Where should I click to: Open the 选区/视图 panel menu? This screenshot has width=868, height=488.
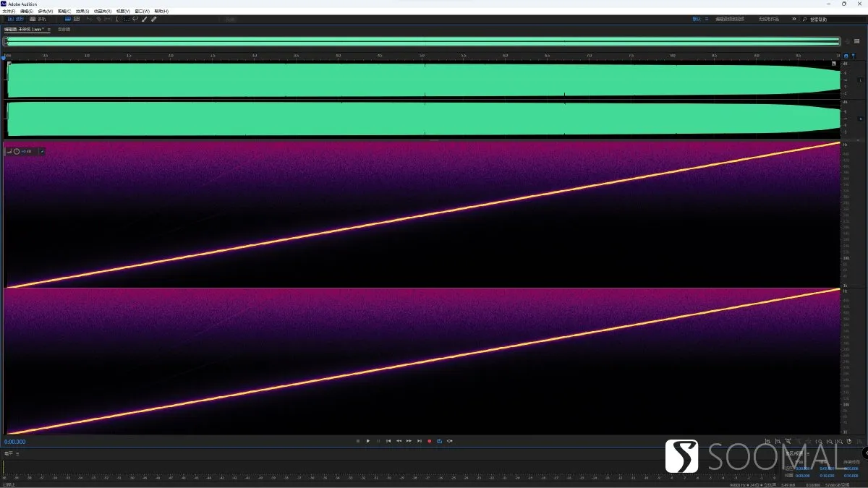point(808,453)
